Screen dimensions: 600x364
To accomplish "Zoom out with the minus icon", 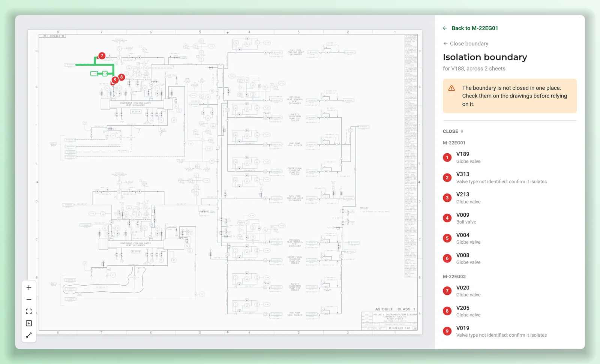I will pos(29,300).
